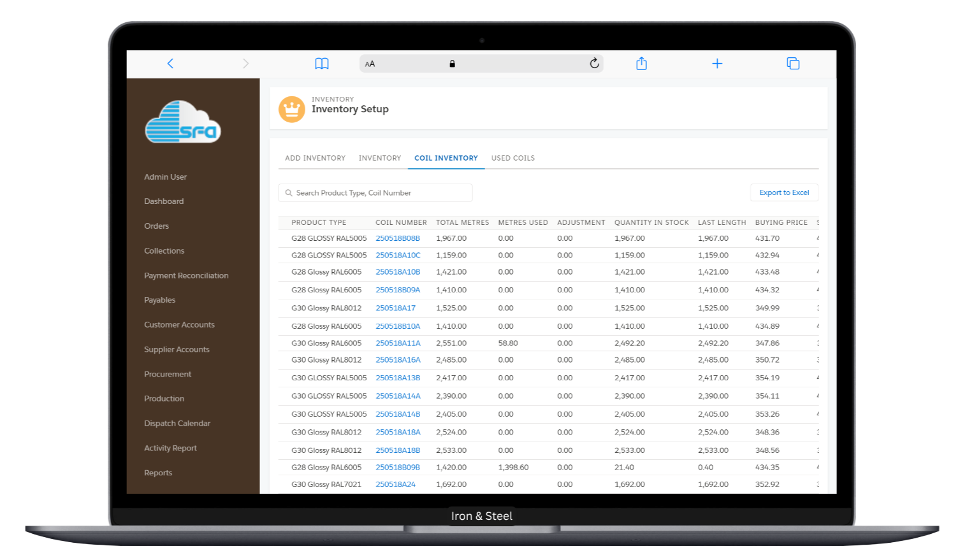Click the browser forward arrow
This screenshot has width=974, height=560.
[x=245, y=64]
